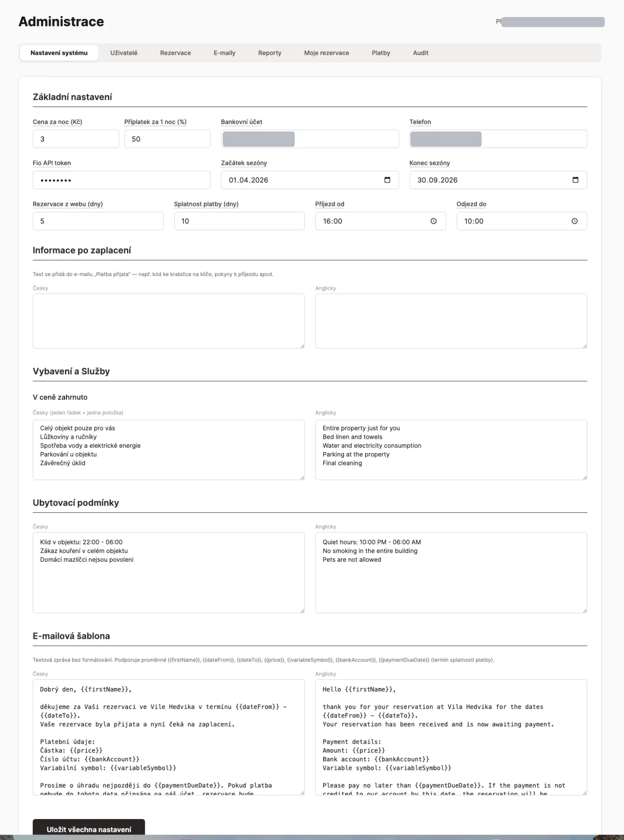Click Czech E-mailová šablona textarea
Viewport: 624px width, 840px height.
(x=168, y=737)
